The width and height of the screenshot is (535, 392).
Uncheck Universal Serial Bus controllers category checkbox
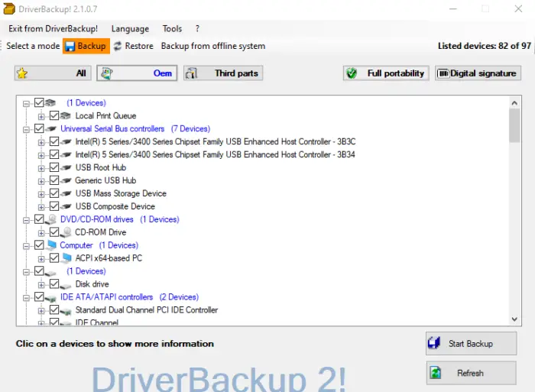point(39,128)
